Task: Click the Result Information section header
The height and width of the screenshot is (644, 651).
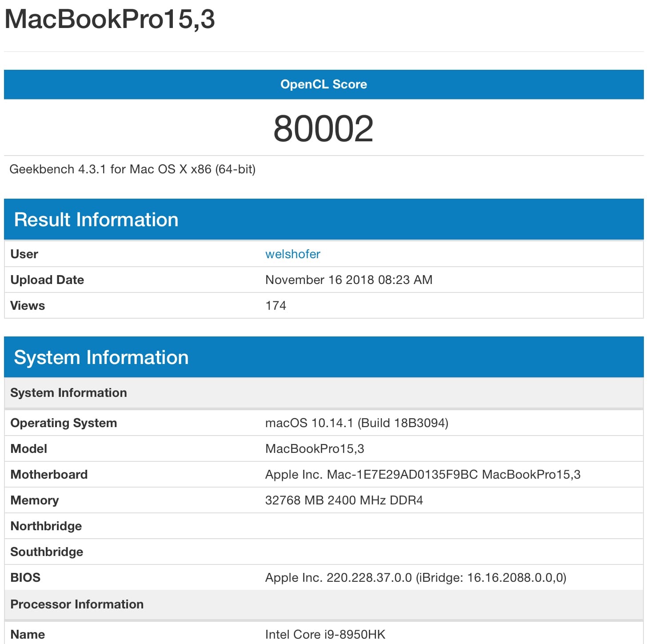Action: click(96, 219)
